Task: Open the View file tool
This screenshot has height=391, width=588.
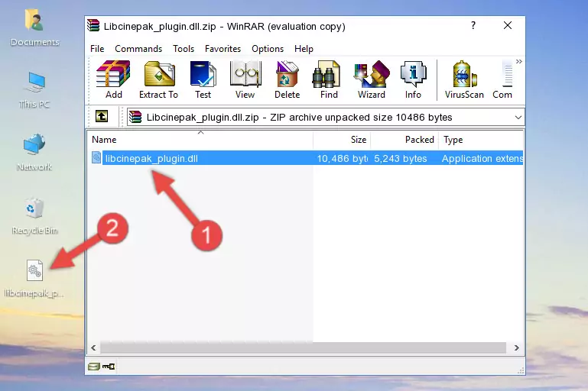Action: coord(245,79)
